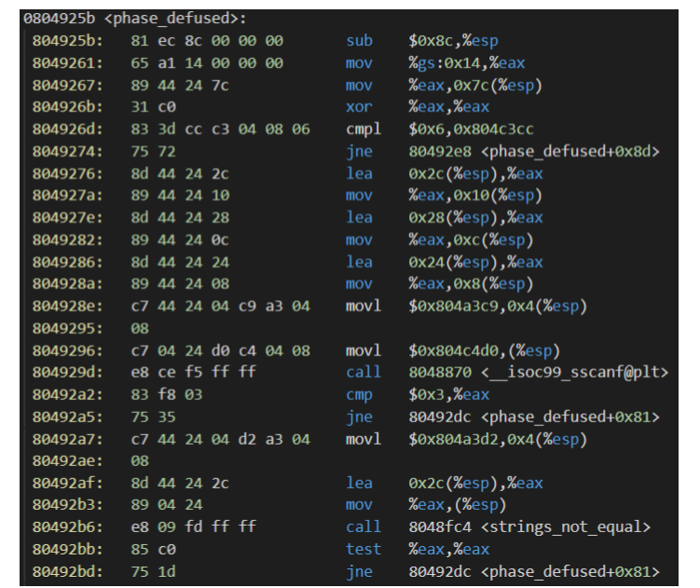700x588 pixels.
Task: Click the operand %eax,0x8(%esp)
Action: tap(471, 283)
